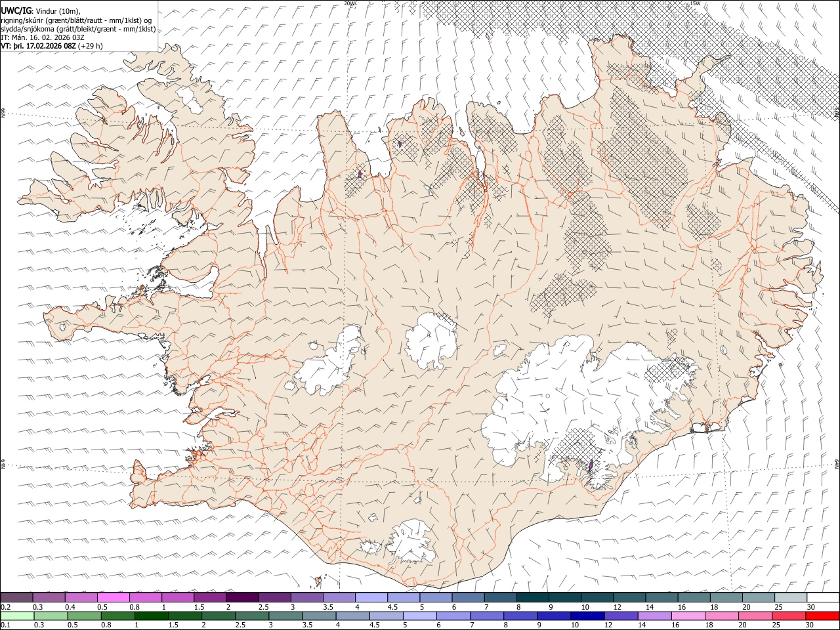Click the dark teal top-row swatch between 8 and 9
This screenshot has height=630, width=840.
[532, 597]
